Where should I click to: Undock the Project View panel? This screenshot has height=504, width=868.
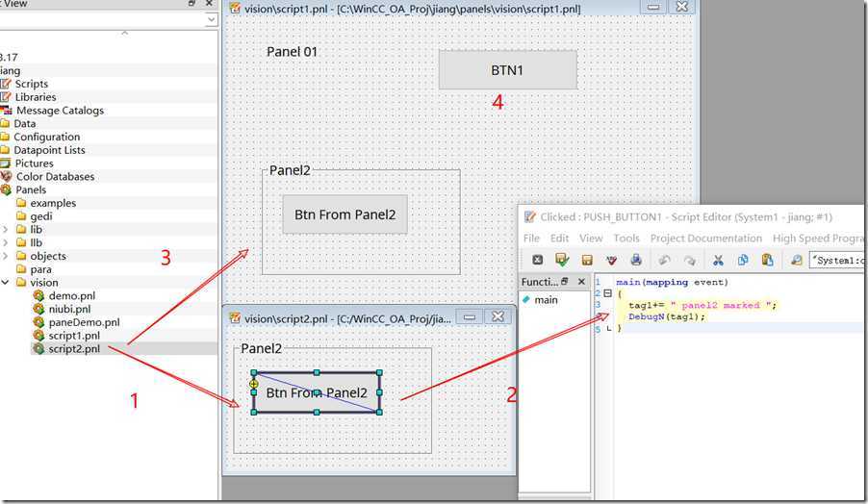click(x=191, y=3)
